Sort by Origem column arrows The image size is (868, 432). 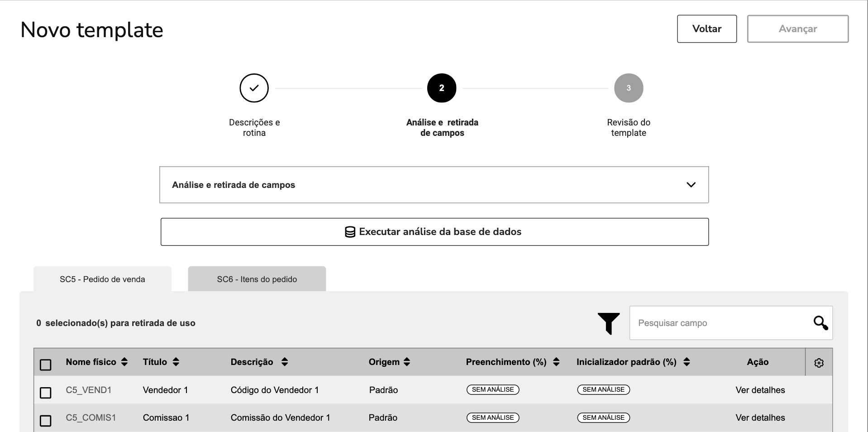(x=407, y=362)
